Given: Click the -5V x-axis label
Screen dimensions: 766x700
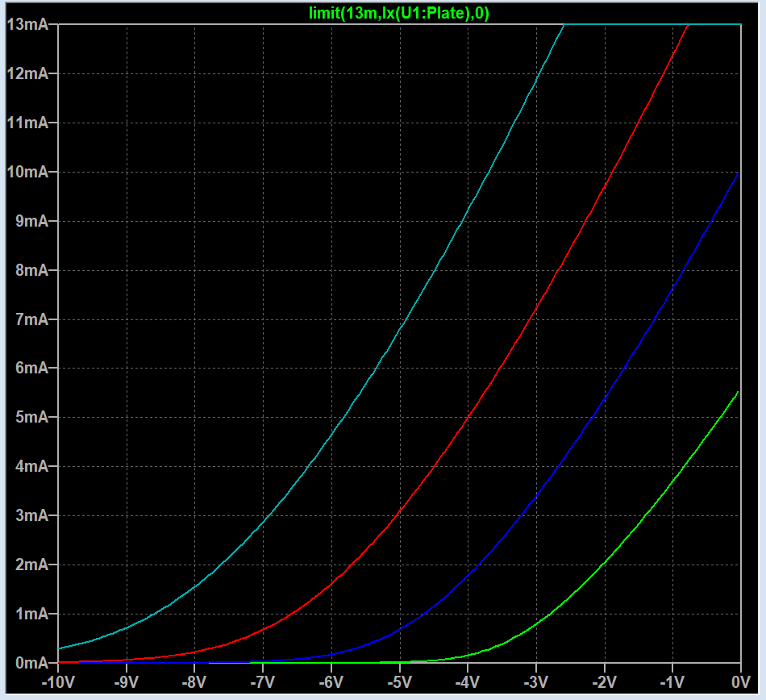Looking at the screenshot, I should click(400, 682).
